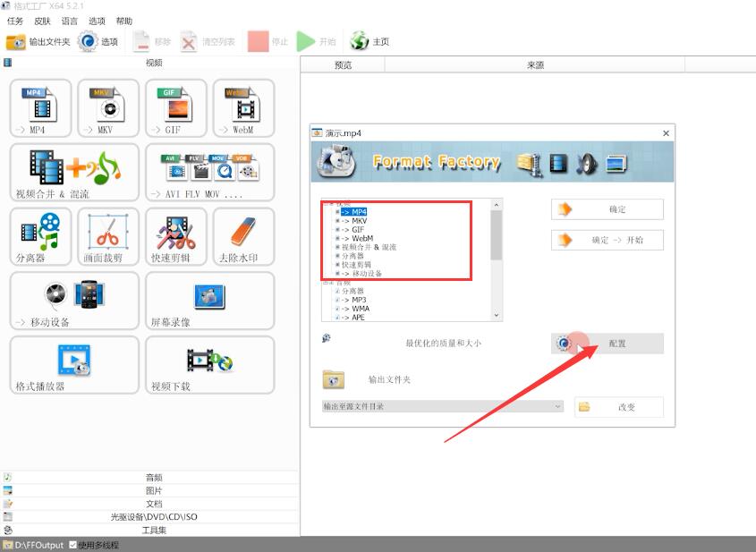The image size is (756, 552).
Task: Click the 来源 column header
Action: point(535,64)
